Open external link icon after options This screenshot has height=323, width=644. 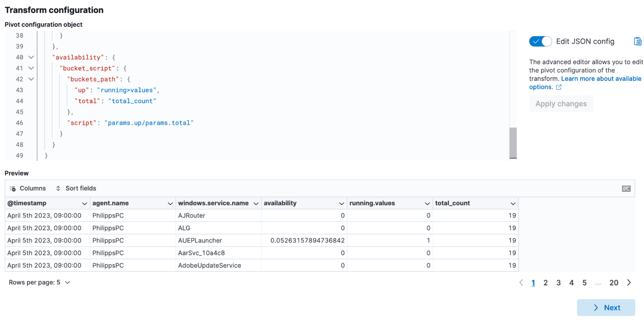tap(559, 87)
